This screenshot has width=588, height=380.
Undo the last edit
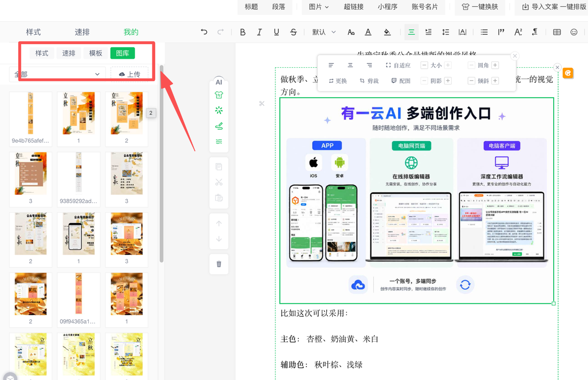[204, 32]
